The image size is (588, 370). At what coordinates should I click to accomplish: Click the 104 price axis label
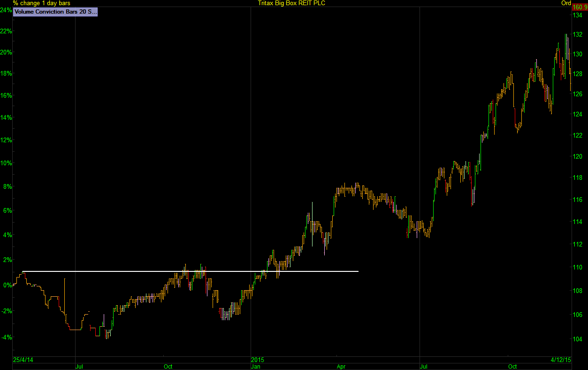pyautogui.click(x=577, y=339)
